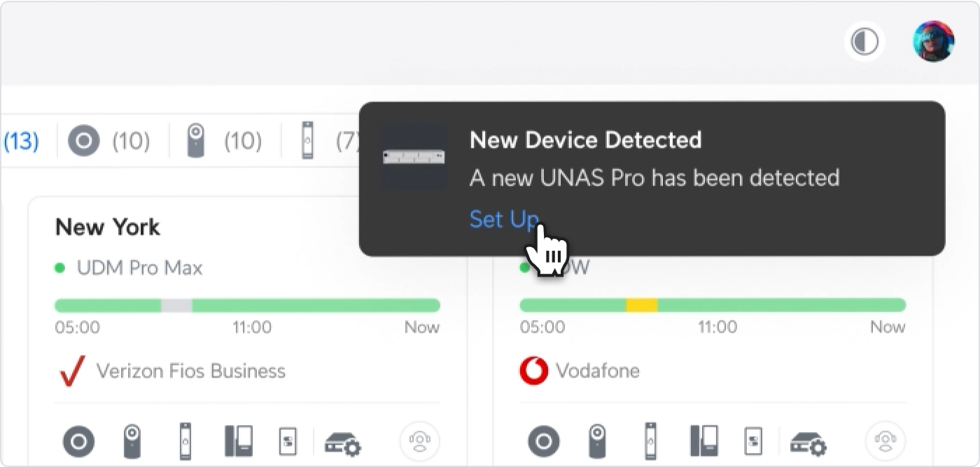
Task: Open the New York site card title
Action: pos(107,227)
